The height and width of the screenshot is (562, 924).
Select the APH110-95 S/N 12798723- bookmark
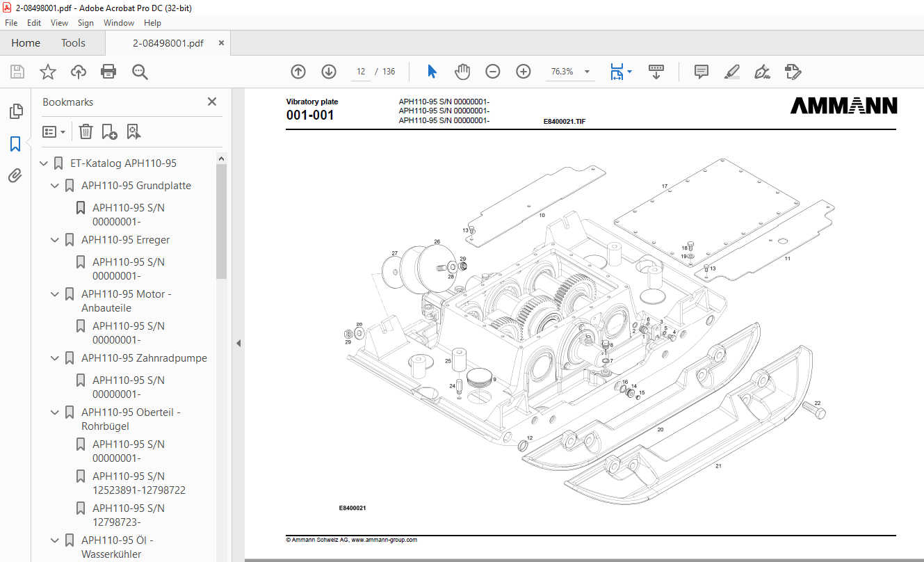point(129,515)
